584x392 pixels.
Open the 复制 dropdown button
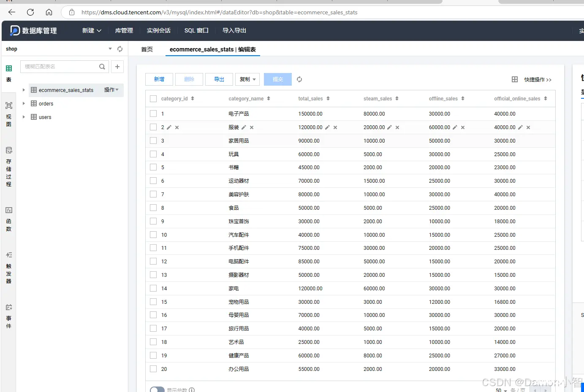pyautogui.click(x=247, y=79)
